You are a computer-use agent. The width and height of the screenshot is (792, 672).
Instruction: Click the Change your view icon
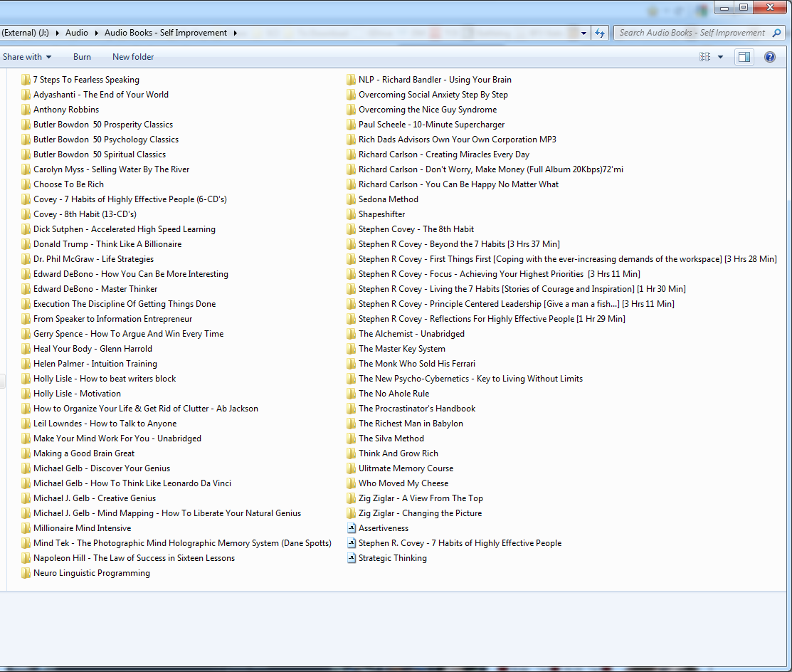(x=704, y=57)
